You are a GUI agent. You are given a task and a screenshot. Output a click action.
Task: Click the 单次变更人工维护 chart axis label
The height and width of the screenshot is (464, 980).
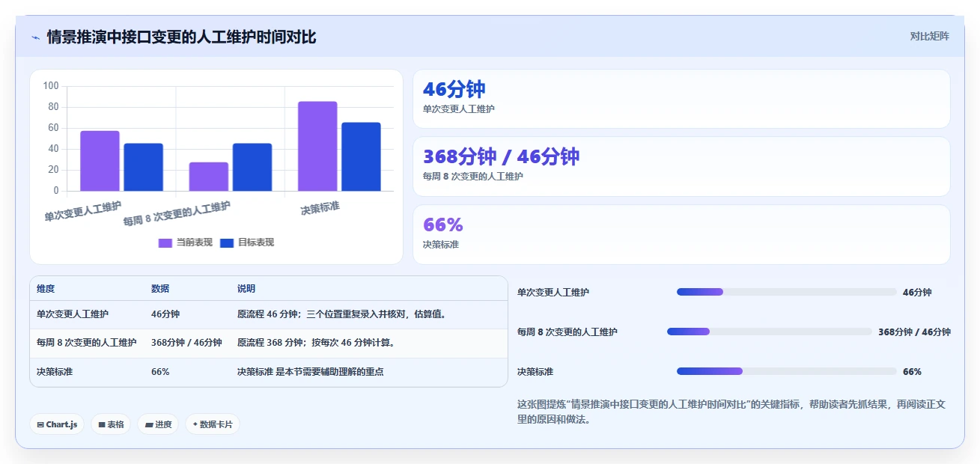pos(82,212)
